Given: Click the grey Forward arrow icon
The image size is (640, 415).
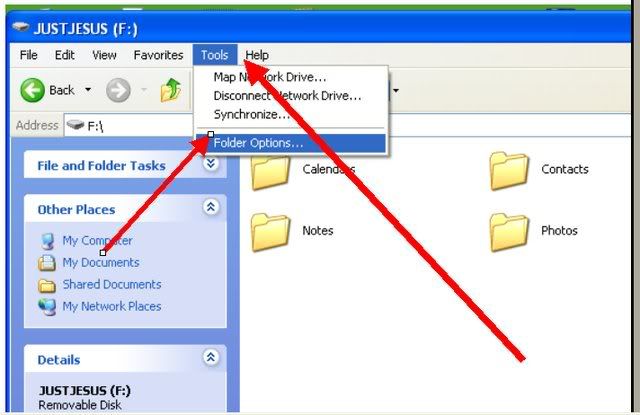Looking at the screenshot, I should click(118, 90).
